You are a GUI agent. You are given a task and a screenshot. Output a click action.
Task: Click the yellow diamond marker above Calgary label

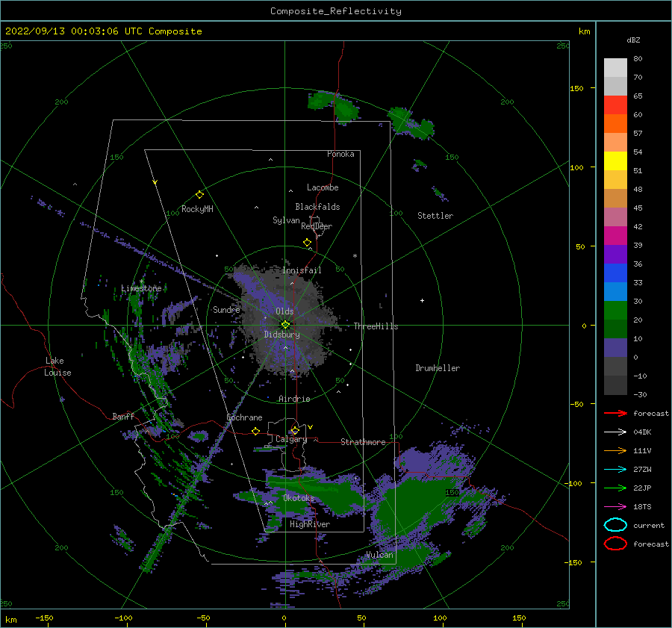pyautogui.click(x=295, y=430)
